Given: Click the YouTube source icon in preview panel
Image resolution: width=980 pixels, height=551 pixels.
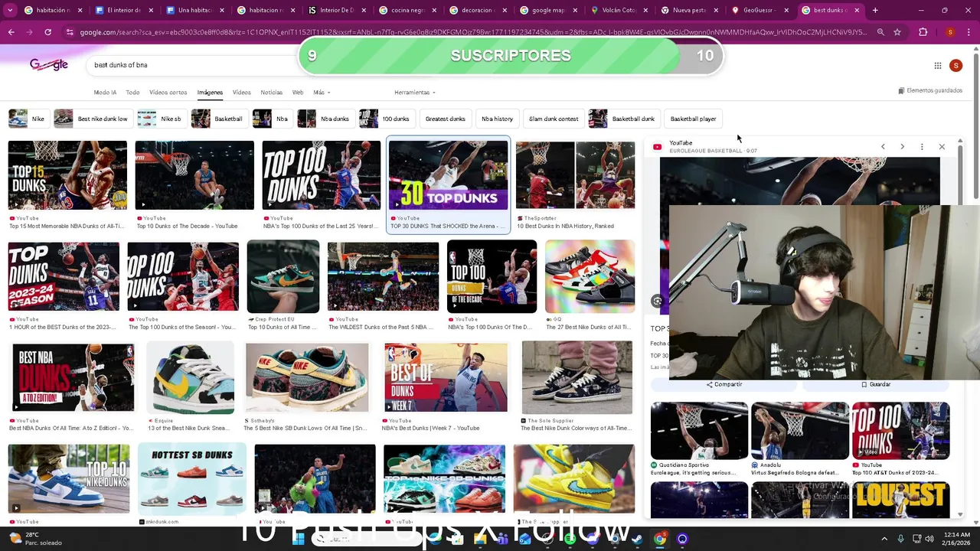Looking at the screenshot, I should pyautogui.click(x=657, y=146).
